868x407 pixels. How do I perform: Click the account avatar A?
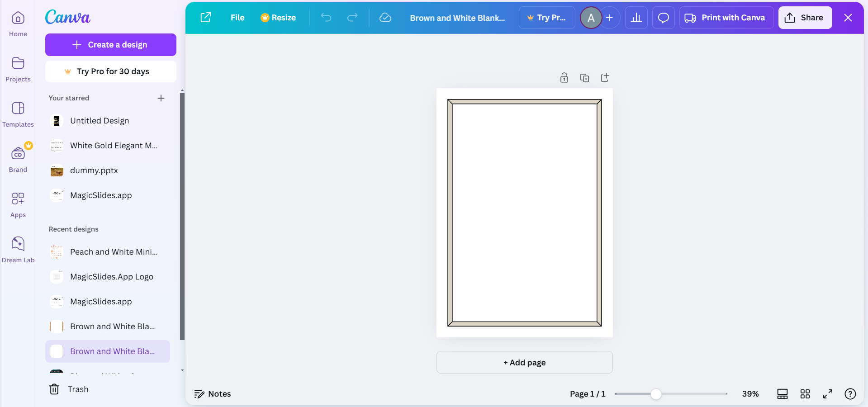[591, 18]
